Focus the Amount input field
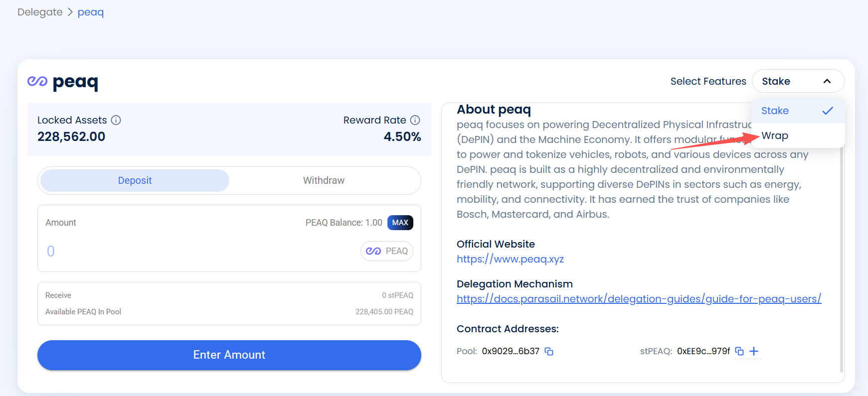868x396 pixels. 199,251
